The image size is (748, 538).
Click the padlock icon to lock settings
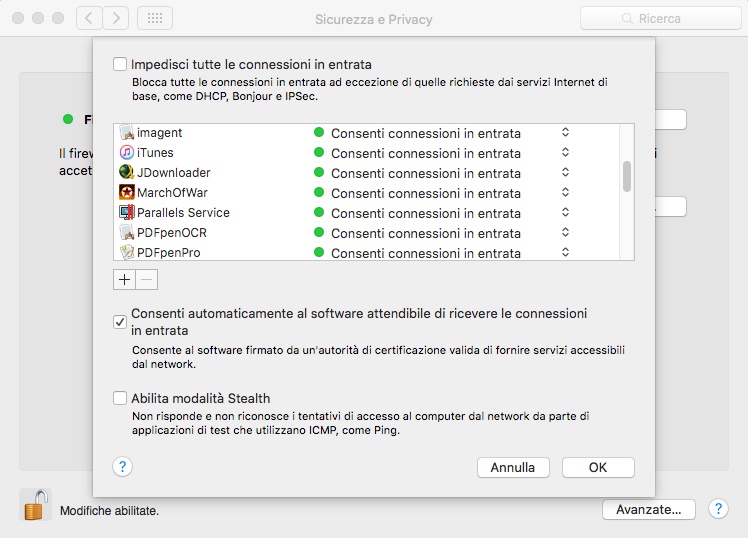coord(36,505)
